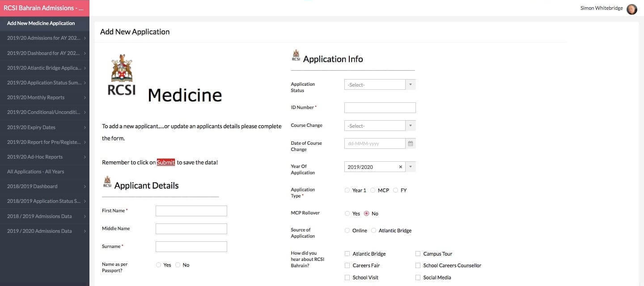Viewport: 644px width, 286px height.
Task: Open All Applications - All Years
Action: click(x=45, y=172)
